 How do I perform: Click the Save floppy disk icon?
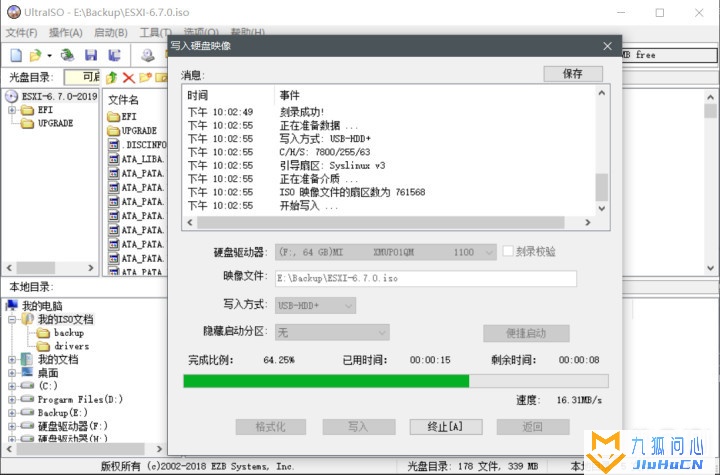point(91,56)
